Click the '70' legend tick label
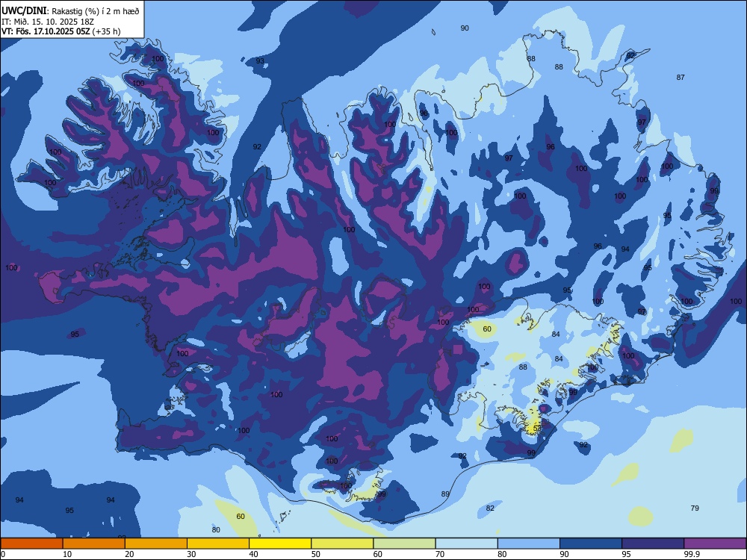The image size is (747, 560). tap(440, 554)
